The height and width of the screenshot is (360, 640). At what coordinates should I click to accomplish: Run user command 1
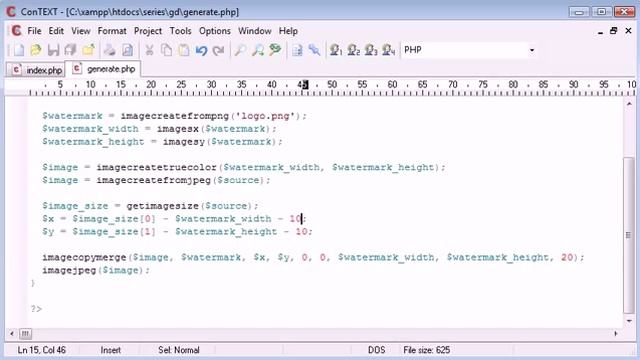[x=336, y=50]
